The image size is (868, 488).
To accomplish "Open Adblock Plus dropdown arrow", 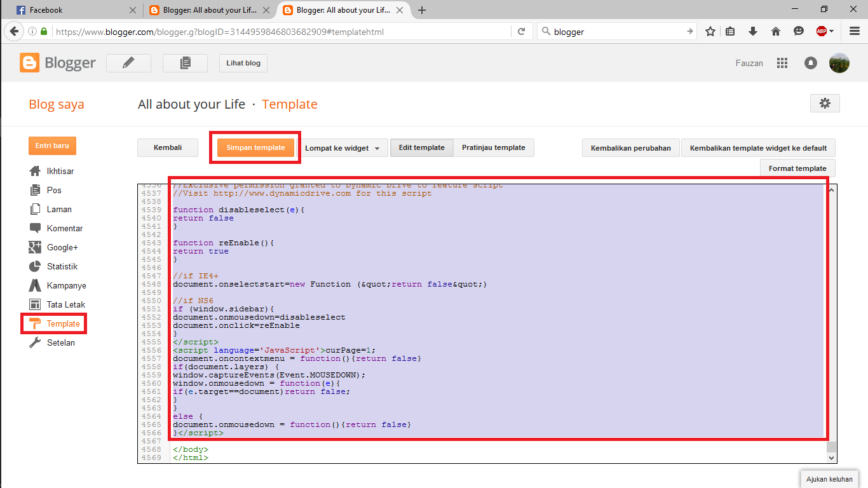I will (x=831, y=31).
